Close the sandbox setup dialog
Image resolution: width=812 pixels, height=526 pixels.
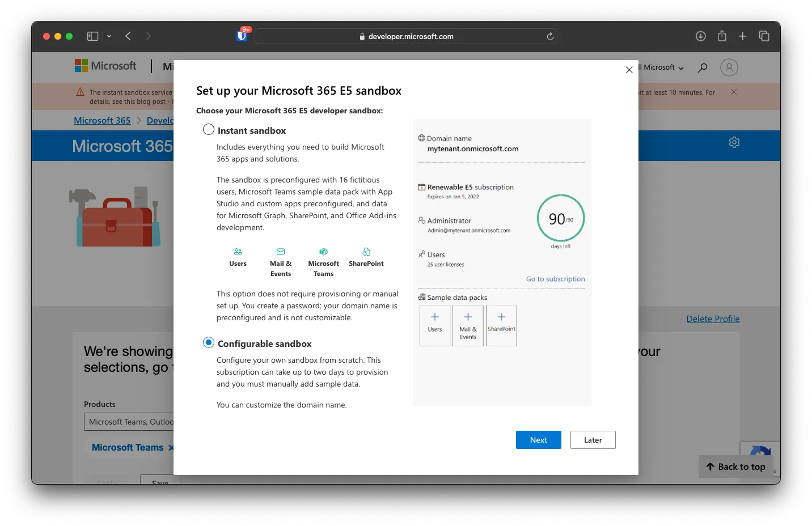coord(629,70)
